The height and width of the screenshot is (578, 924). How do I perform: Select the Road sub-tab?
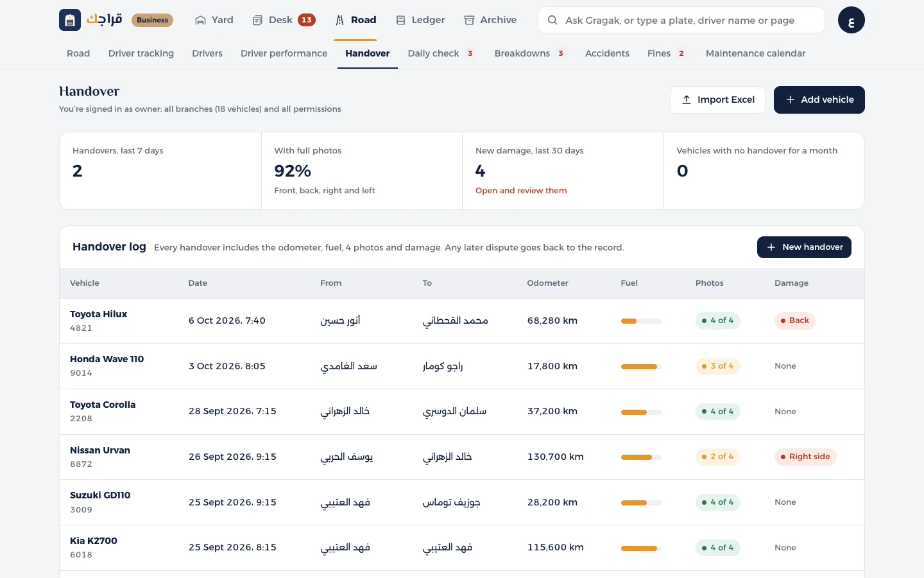pos(78,53)
